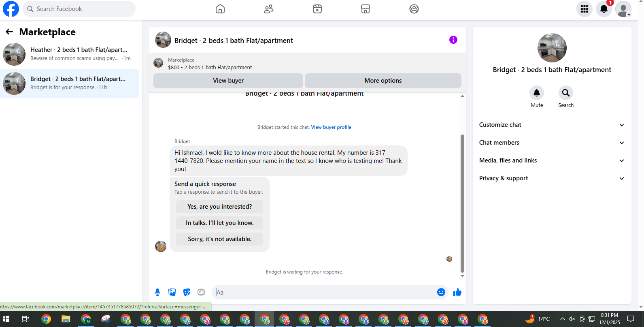The height and width of the screenshot is (327, 644).
Task: Send quick response "Sorry, it's not available."
Action: click(x=220, y=239)
